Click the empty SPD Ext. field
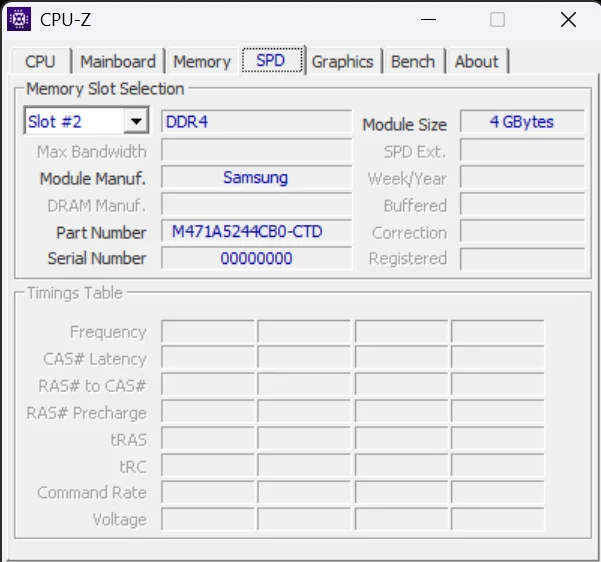Screen dimensions: 601x562 pos(522,150)
